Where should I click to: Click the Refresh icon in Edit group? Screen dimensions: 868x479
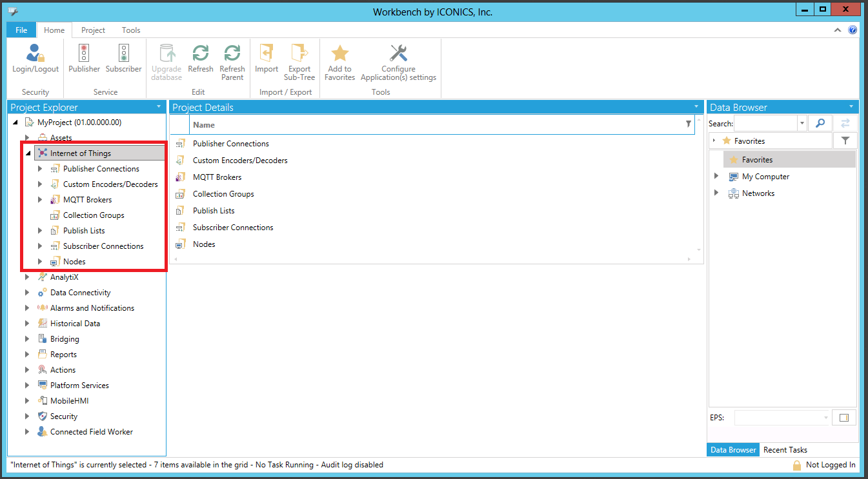(x=201, y=54)
